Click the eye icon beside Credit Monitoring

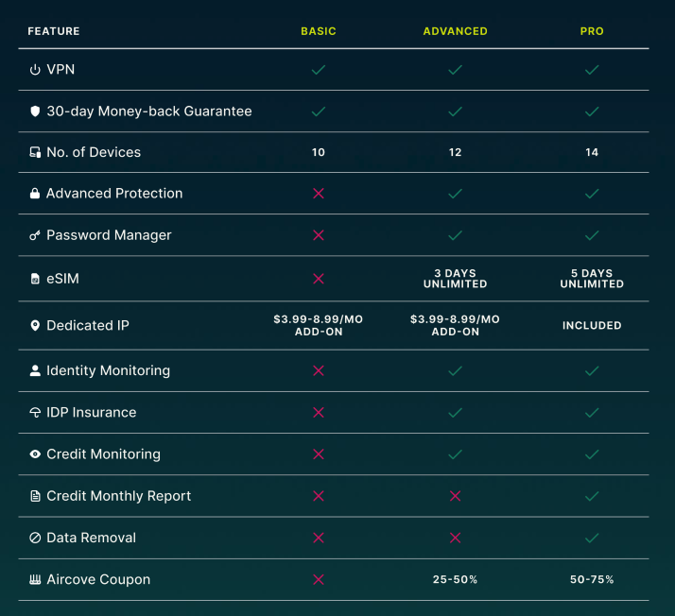pyautogui.click(x=35, y=454)
